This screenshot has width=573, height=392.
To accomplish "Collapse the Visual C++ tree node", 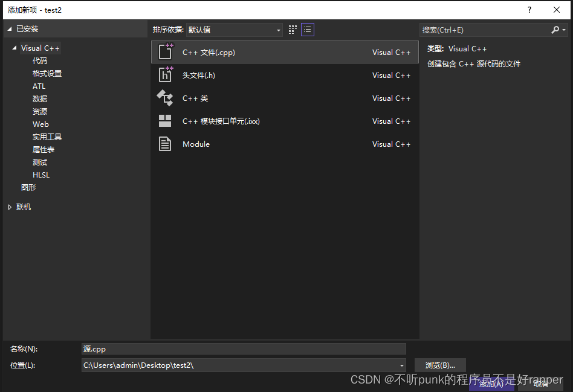I will pyautogui.click(x=13, y=48).
